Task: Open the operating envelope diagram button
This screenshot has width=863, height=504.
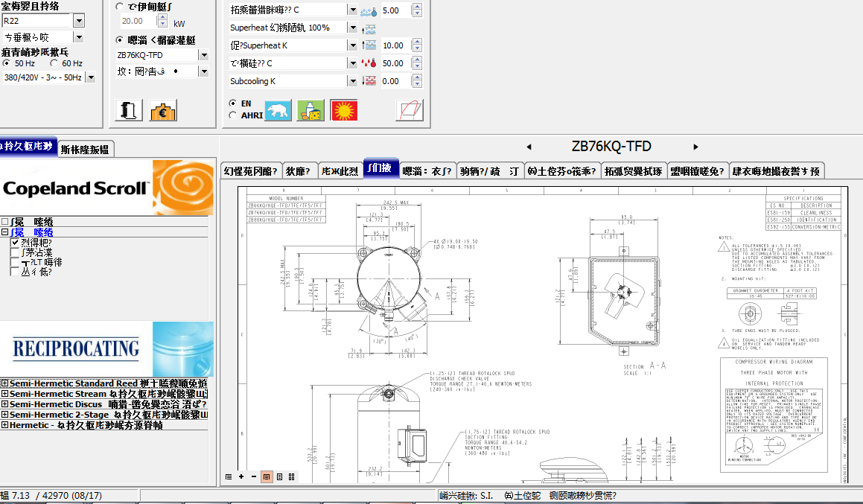Action: pyautogui.click(x=410, y=111)
